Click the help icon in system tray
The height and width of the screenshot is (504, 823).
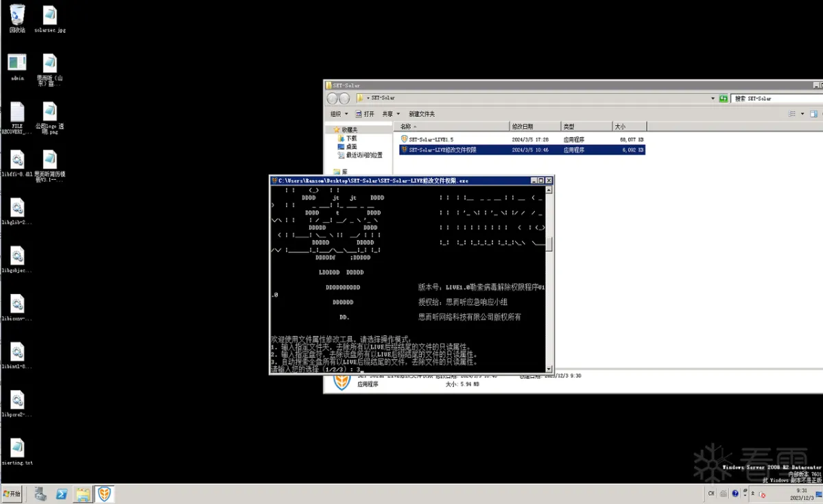pyautogui.click(x=735, y=493)
